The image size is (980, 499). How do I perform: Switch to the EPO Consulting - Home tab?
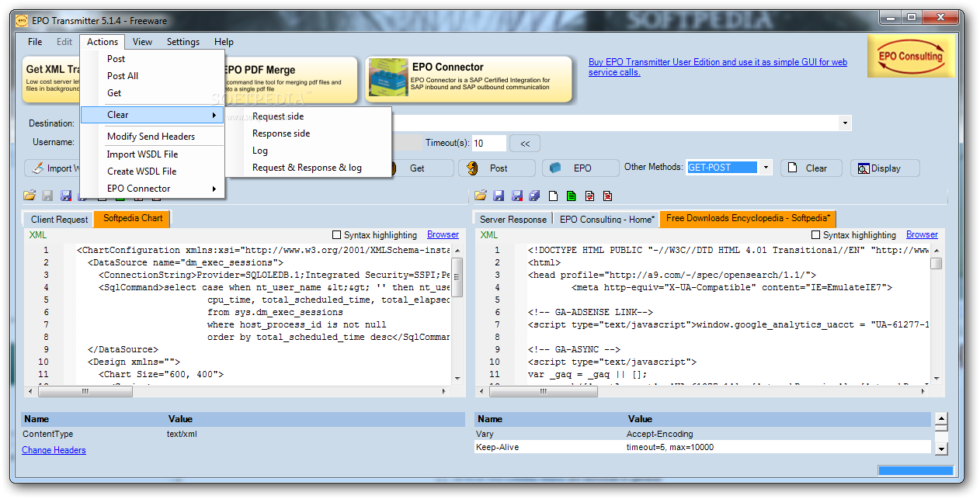pos(606,219)
